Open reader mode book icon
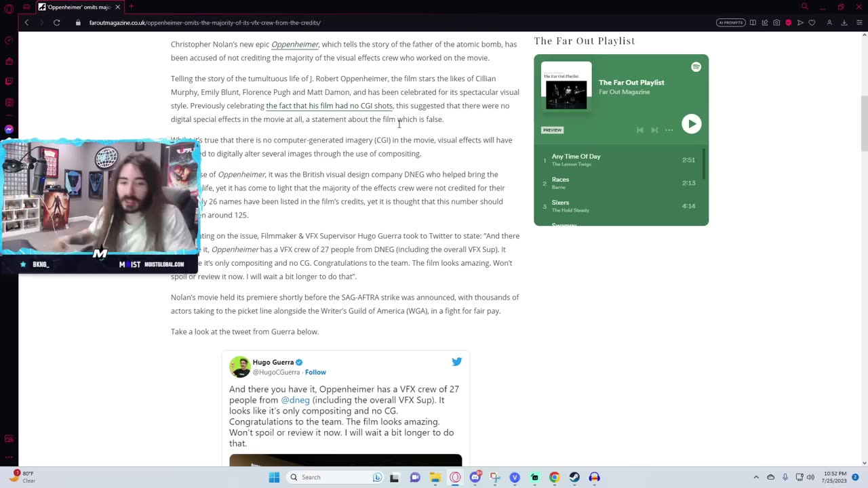 [753, 22]
